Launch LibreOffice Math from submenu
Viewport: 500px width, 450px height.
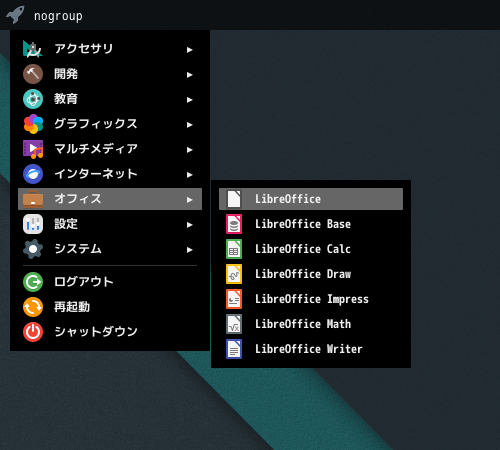coord(311,324)
